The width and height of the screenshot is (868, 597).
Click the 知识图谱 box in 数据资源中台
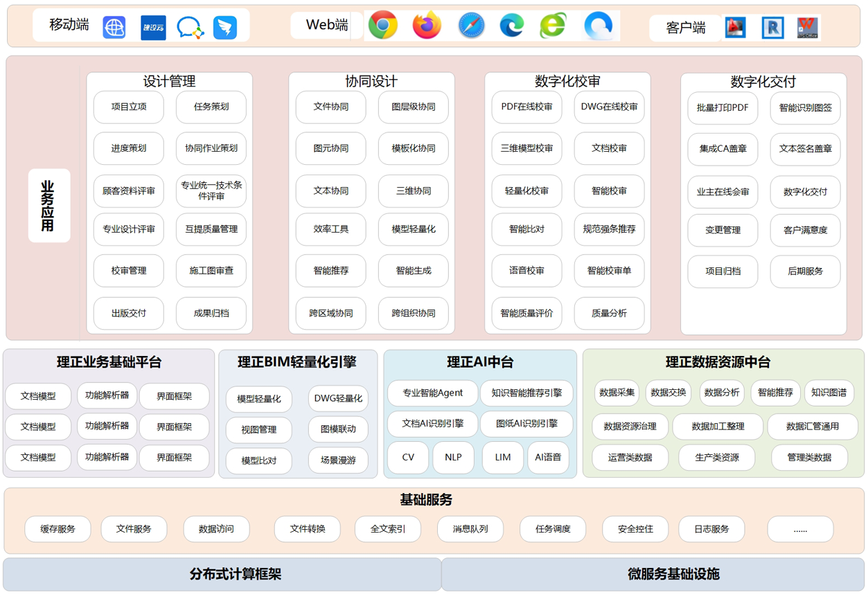point(829,393)
